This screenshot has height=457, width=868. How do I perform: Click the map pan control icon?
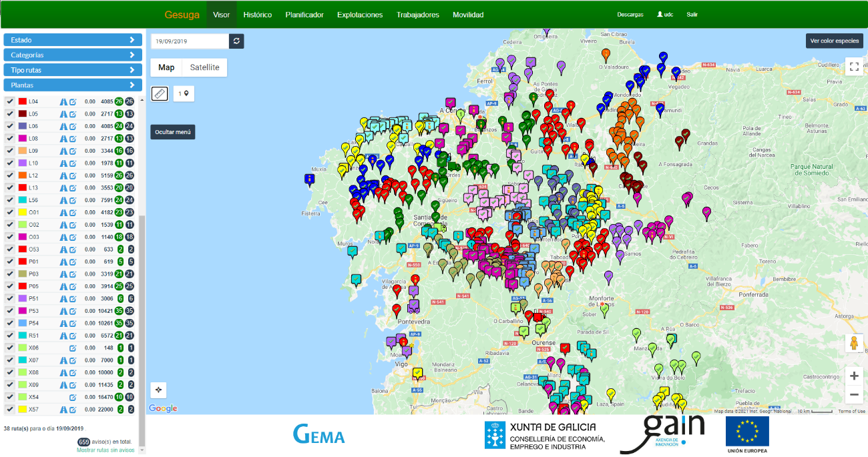pyautogui.click(x=158, y=390)
